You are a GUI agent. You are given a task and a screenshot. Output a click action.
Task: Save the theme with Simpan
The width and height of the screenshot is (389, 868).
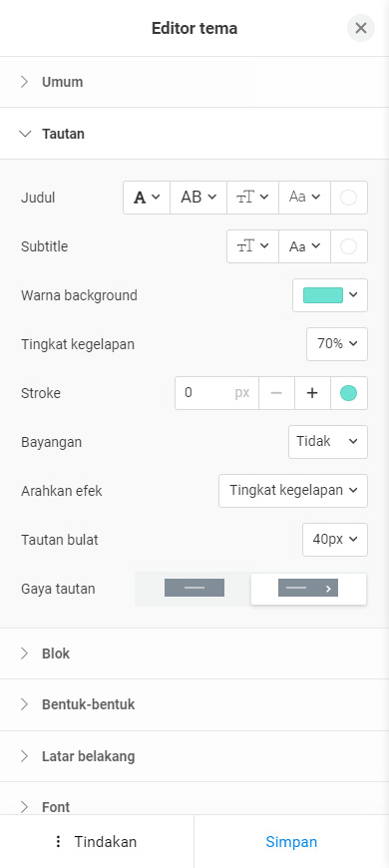[x=291, y=841]
